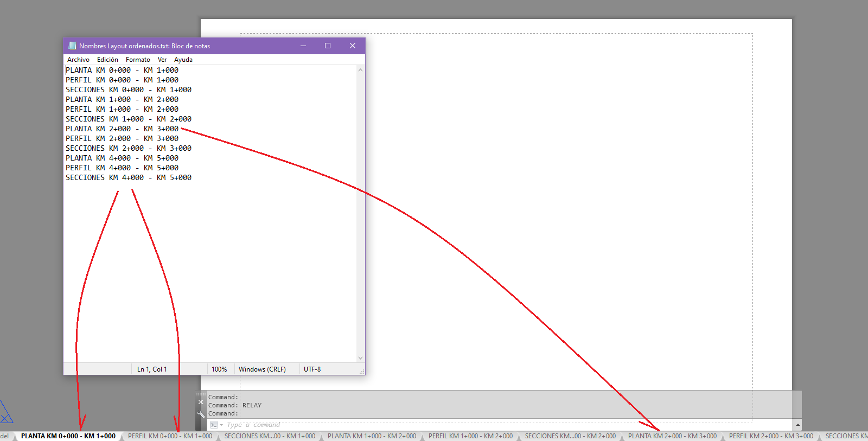Switch to PERFIL KM 0+000 - KM 1+000 layout tab
868x441 pixels.
[170, 436]
